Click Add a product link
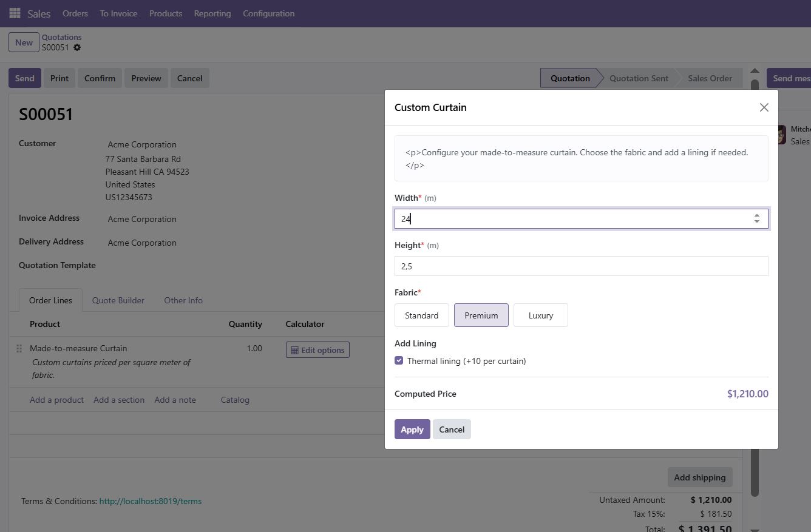This screenshot has height=532, width=811. tap(56, 400)
